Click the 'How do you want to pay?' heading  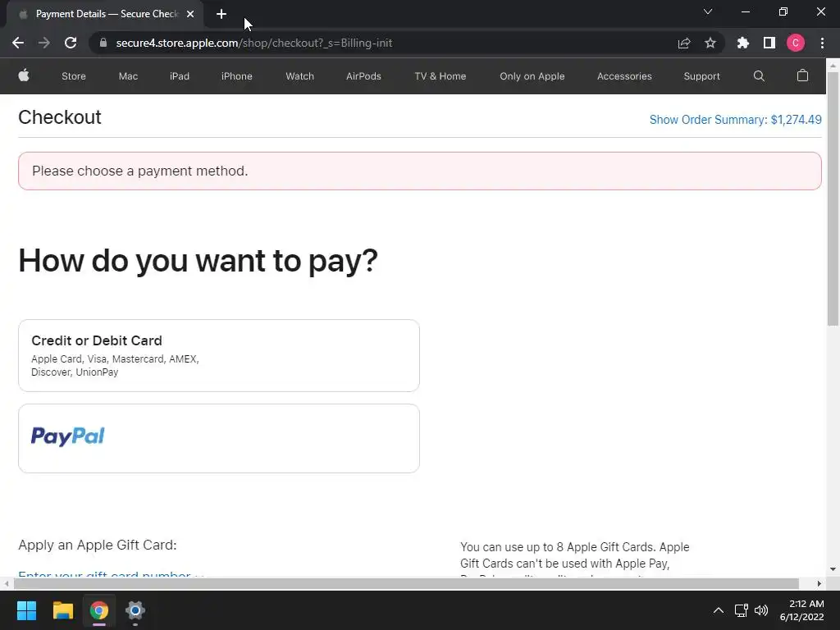199,261
